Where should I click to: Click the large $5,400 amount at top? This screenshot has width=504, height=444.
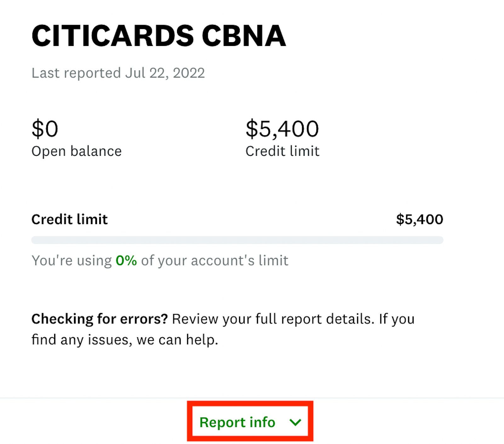[x=282, y=129]
